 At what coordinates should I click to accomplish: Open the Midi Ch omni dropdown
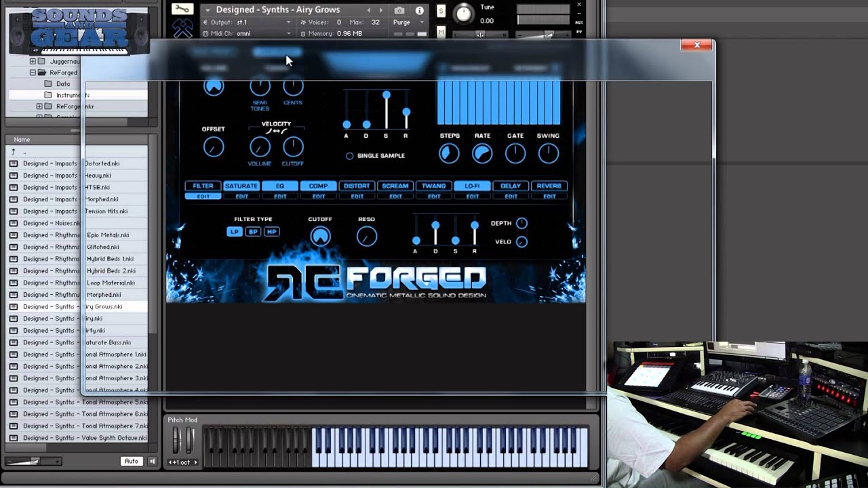247,33
